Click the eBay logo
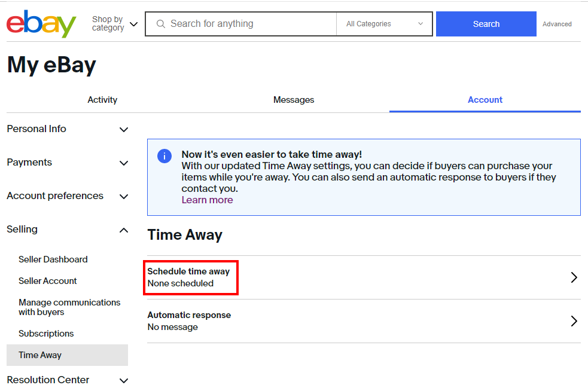Viewport: 588px width, 391px height. click(x=41, y=24)
